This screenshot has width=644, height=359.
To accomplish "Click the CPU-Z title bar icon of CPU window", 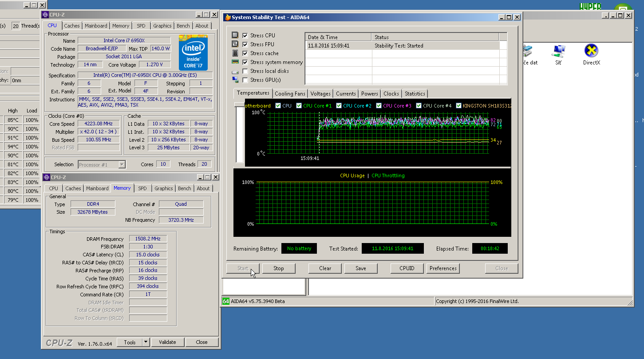I will [45, 15].
